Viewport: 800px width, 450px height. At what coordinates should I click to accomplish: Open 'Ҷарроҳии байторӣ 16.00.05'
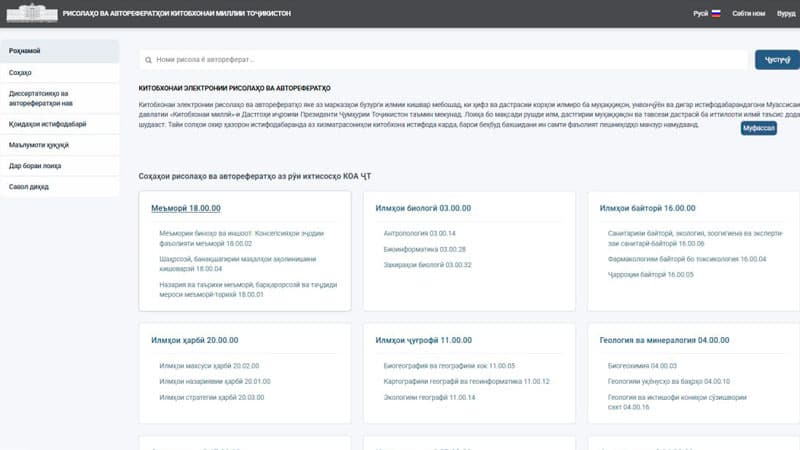click(x=651, y=274)
